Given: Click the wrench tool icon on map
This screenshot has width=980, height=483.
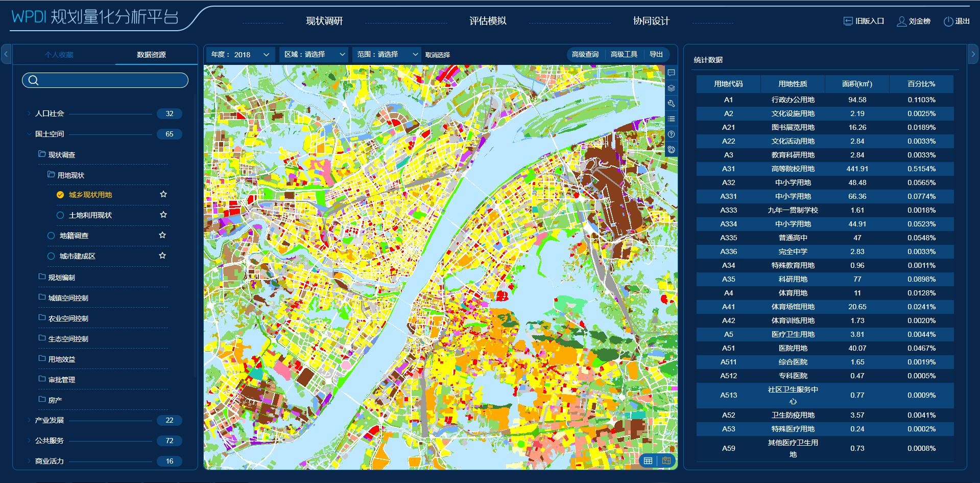Looking at the screenshot, I should click(x=671, y=104).
